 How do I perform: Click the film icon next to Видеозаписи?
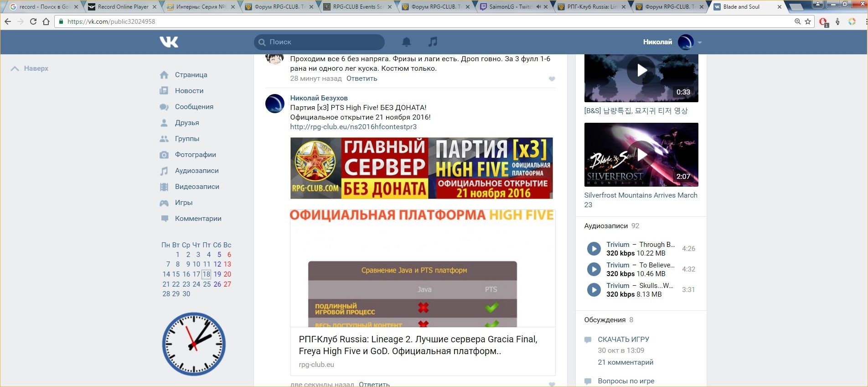point(164,187)
